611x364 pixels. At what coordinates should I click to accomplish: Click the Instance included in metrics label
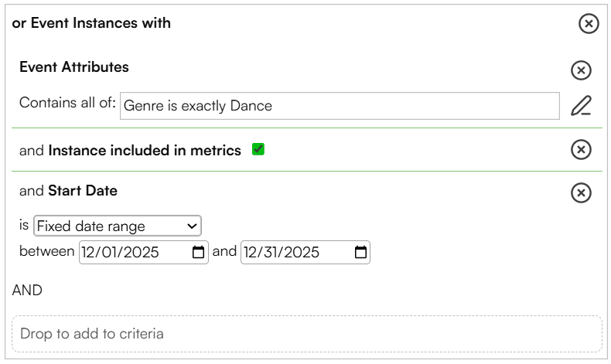pyautogui.click(x=145, y=151)
